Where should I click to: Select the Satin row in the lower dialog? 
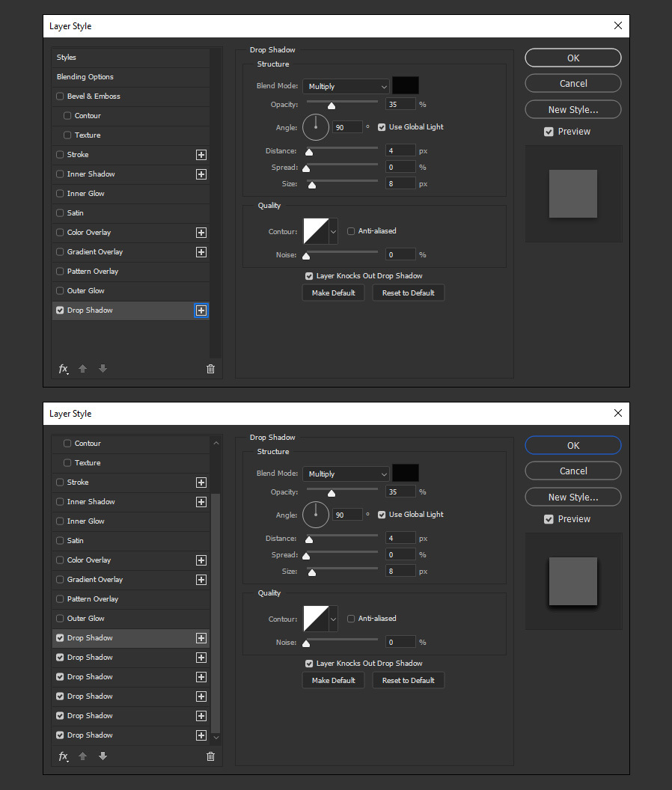coord(130,541)
